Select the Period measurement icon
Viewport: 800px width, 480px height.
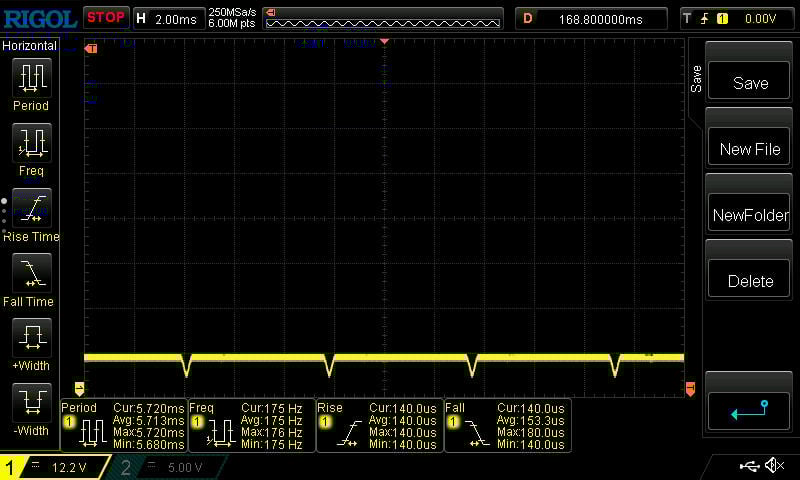point(32,78)
